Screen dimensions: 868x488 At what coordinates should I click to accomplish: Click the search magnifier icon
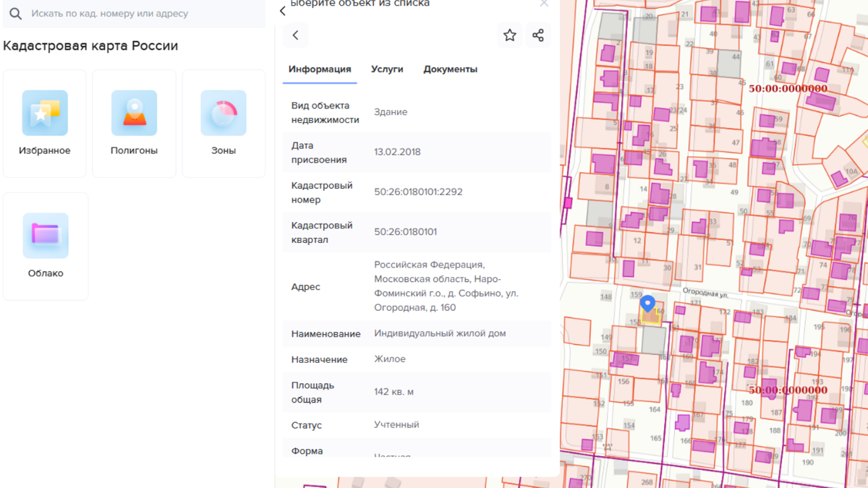click(15, 14)
